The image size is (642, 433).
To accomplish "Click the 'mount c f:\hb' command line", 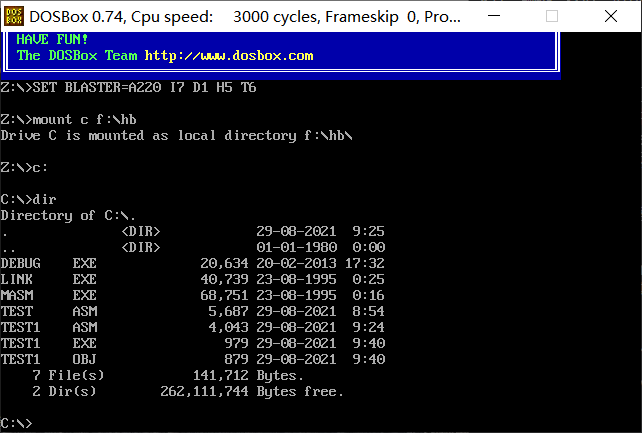I will click(x=68, y=120).
